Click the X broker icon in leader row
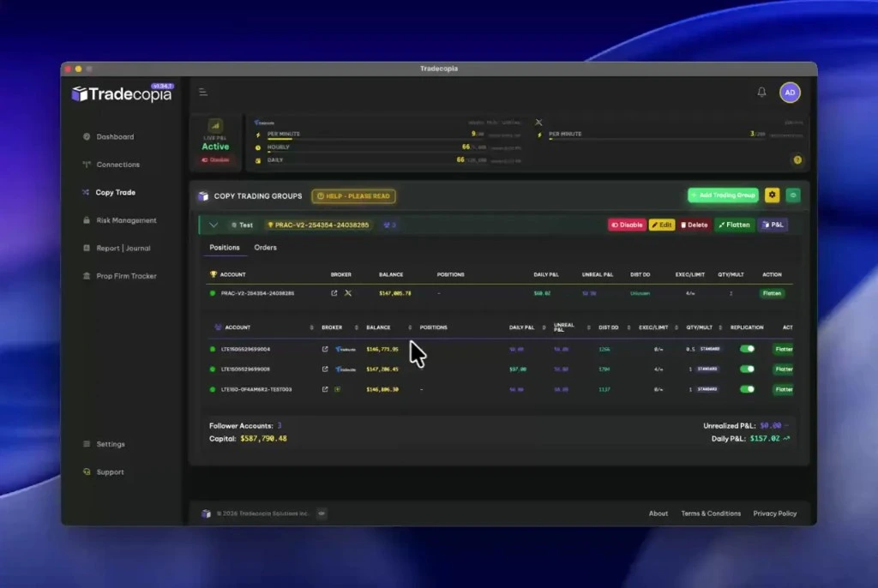 tap(348, 293)
